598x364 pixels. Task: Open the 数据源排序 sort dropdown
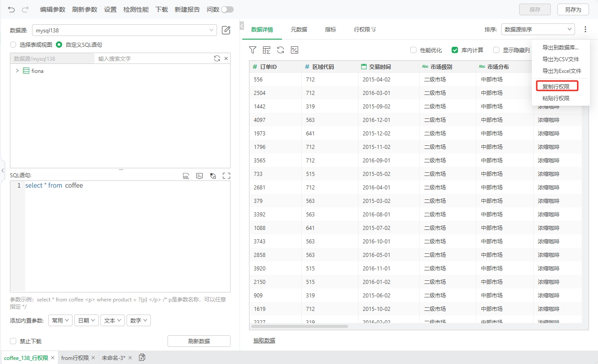538,29
